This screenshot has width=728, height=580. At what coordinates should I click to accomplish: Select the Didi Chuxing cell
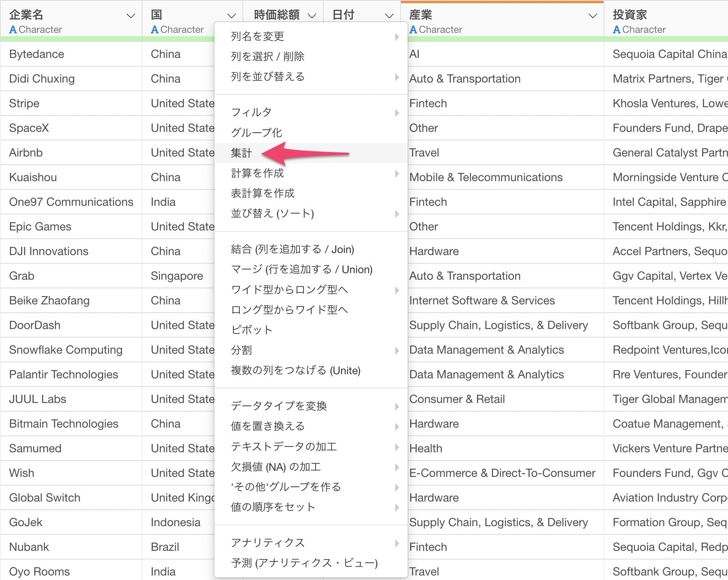click(x=71, y=79)
